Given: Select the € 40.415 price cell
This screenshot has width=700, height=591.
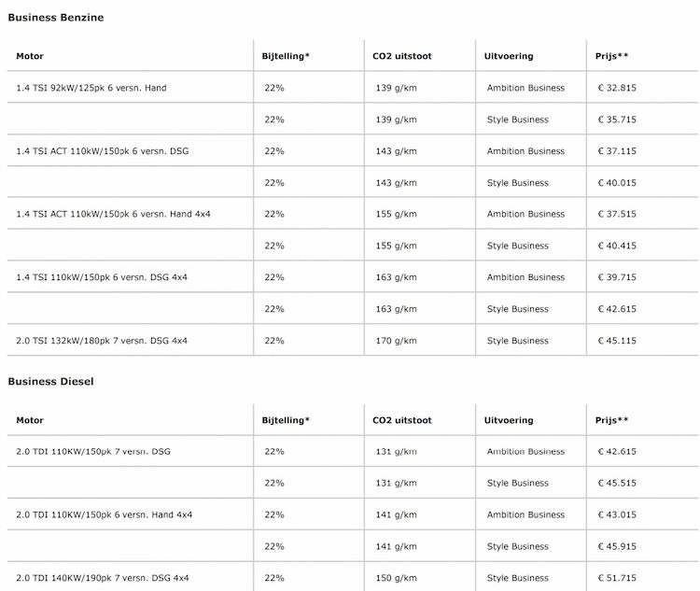Looking at the screenshot, I should pos(617,246).
